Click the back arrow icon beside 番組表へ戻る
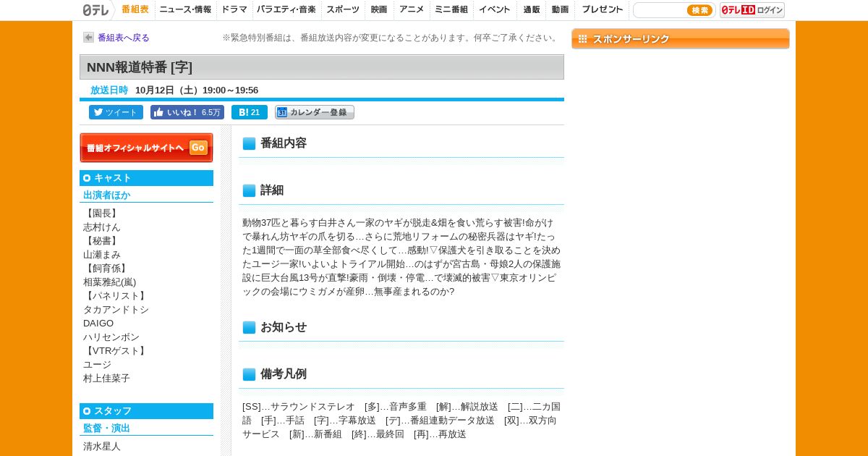 (88, 38)
